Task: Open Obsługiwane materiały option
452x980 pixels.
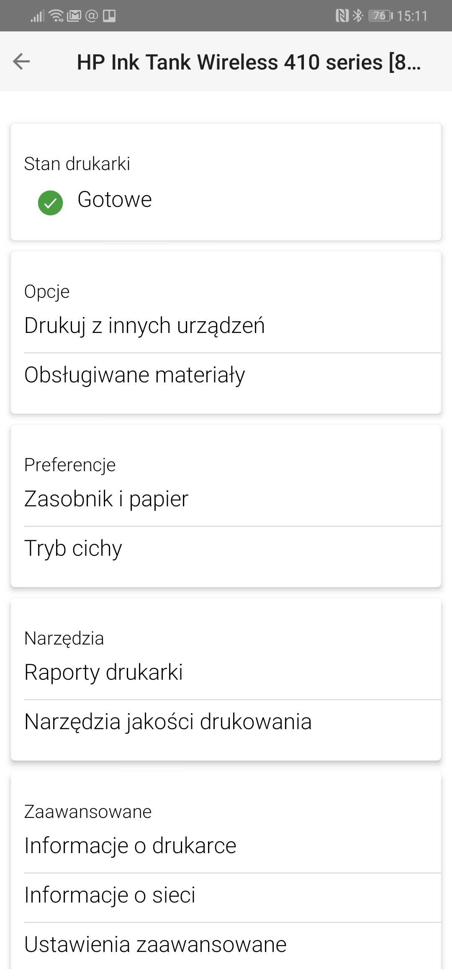Action: [x=226, y=375]
